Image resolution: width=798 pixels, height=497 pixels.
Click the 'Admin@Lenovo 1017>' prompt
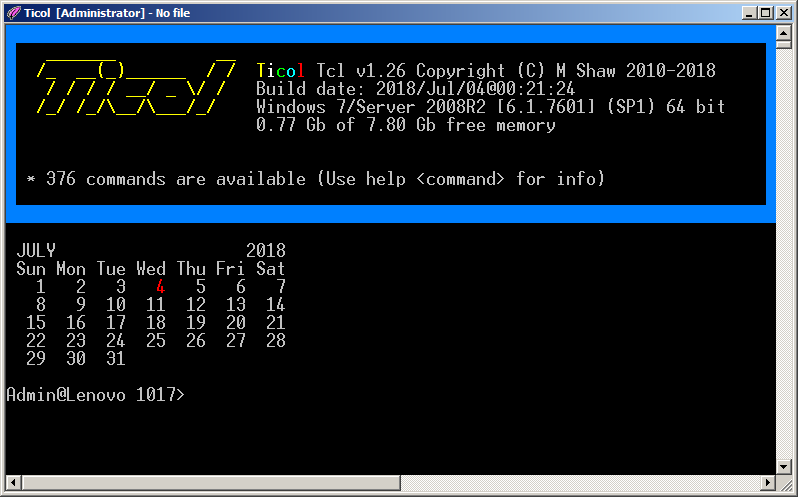(x=96, y=395)
